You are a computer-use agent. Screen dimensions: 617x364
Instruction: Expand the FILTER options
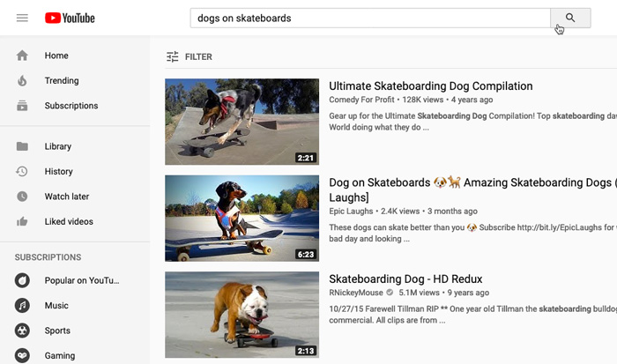pyautogui.click(x=190, y=57)
